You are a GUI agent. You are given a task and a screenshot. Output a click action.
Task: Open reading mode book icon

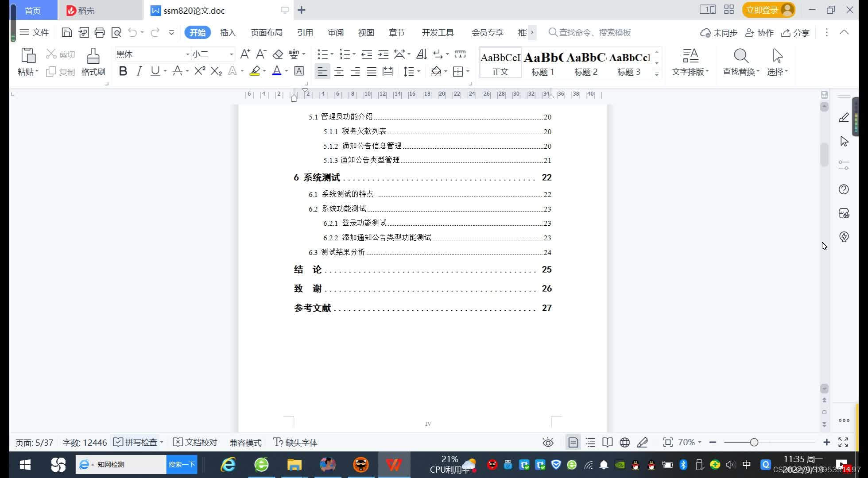point(608,443)
